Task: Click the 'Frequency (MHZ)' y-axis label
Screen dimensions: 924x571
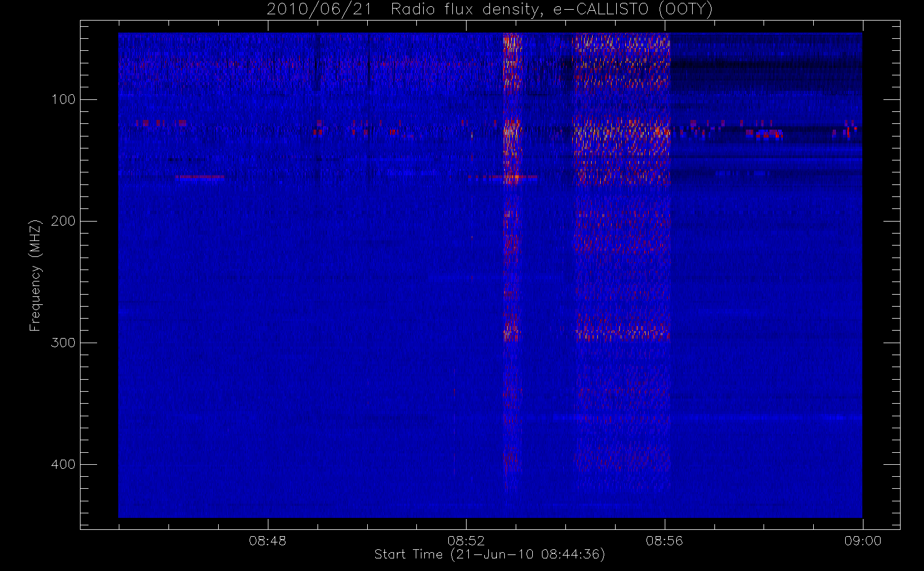Action: tap(35, 275)
